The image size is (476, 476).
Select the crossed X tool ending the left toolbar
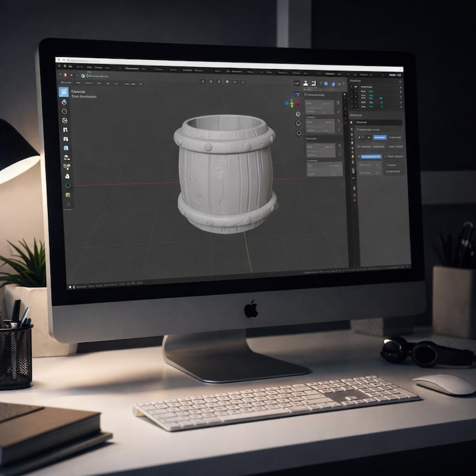68,204
